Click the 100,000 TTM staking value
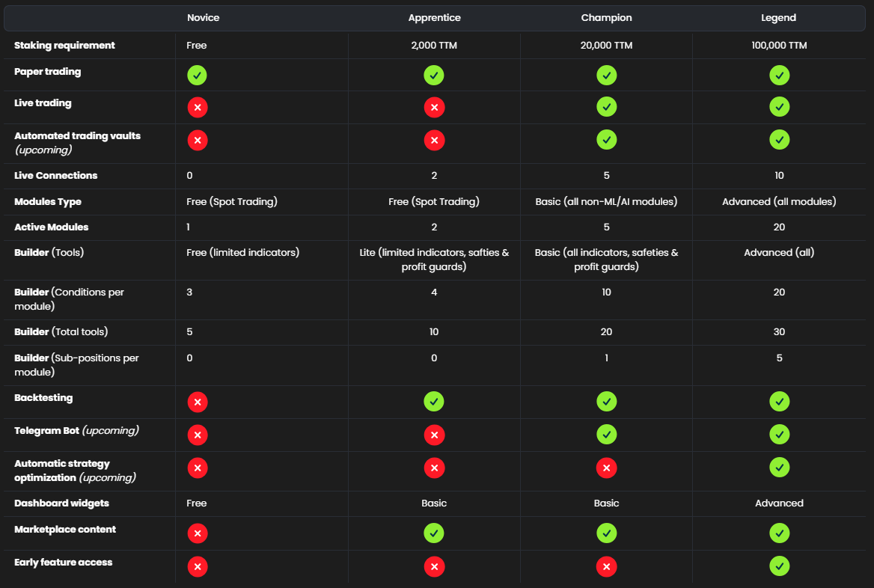Screen dimensions: 874x588 tap(779, 45)
